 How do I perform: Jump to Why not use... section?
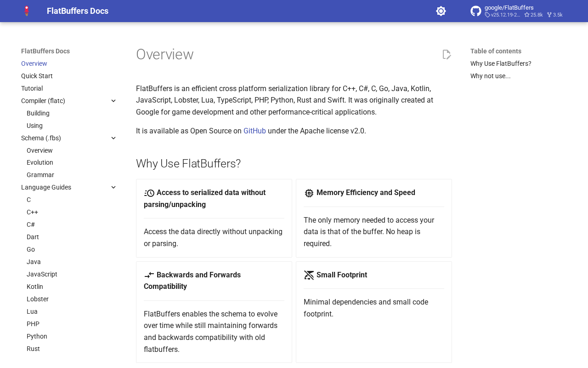tap(490, 76)
